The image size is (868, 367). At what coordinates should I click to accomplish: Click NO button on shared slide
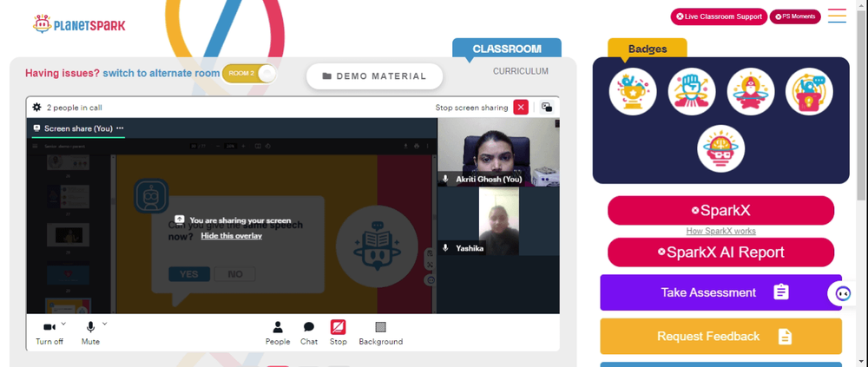pos(234,274)
